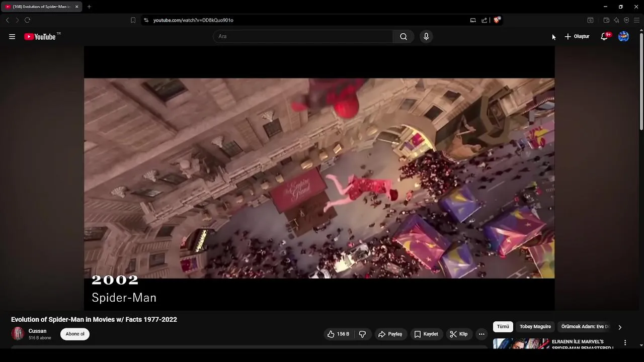Create a clip with Klip
Viewport: 644px width, 362px height.
(459, 334)
